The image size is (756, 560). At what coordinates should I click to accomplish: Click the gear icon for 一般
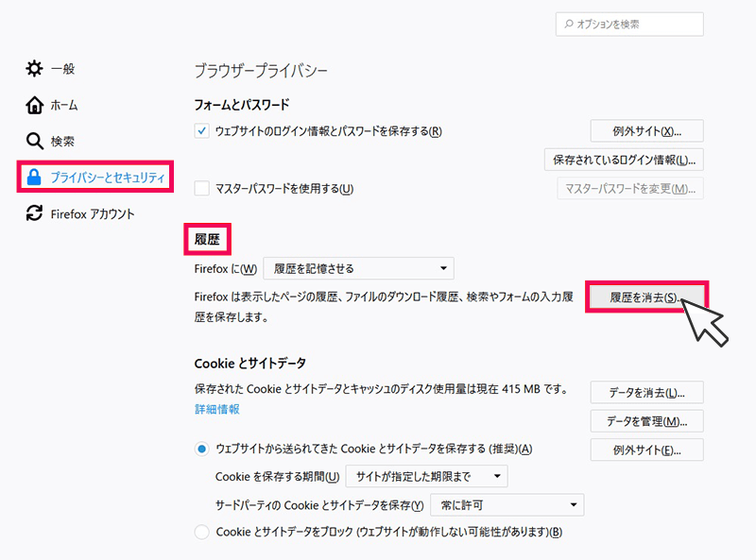34,68
